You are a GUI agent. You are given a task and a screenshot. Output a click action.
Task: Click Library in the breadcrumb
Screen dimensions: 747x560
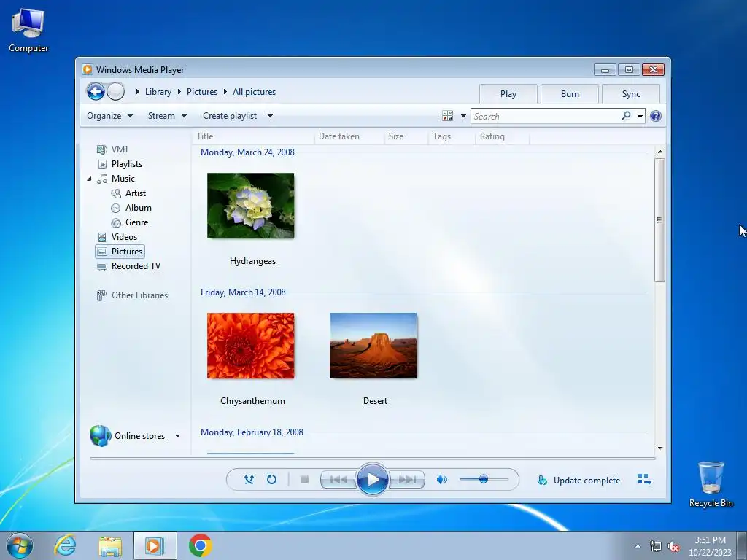coord(158,92)
